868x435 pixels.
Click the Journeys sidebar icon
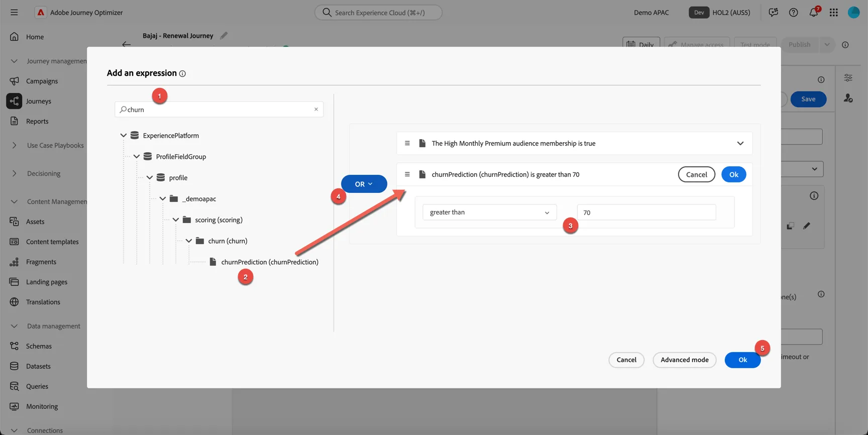(14, 101)
